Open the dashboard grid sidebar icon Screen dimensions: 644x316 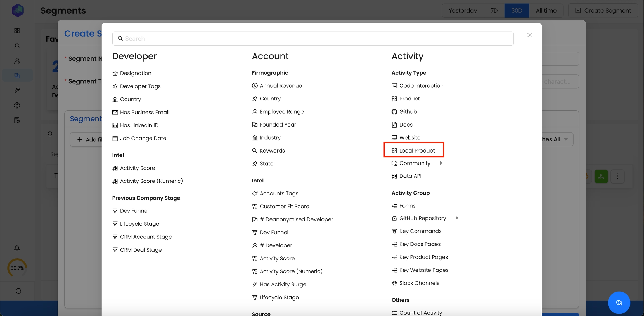[17, 31]
